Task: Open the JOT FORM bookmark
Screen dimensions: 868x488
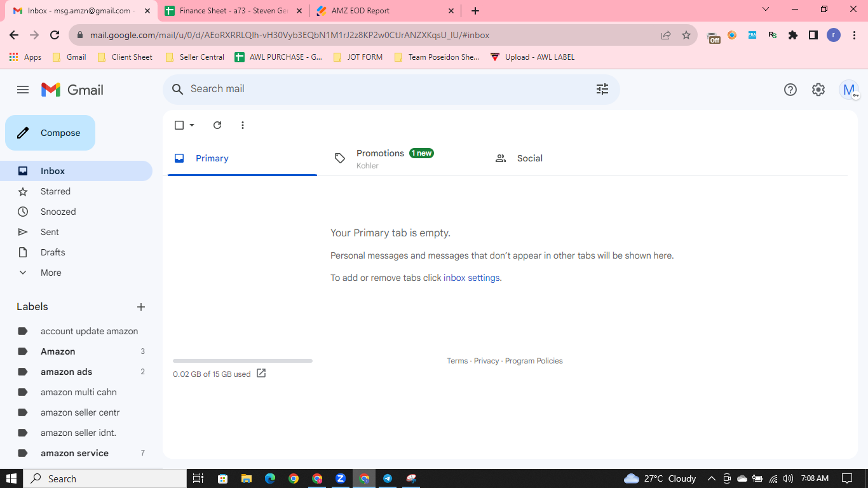Action: point(358,57)
